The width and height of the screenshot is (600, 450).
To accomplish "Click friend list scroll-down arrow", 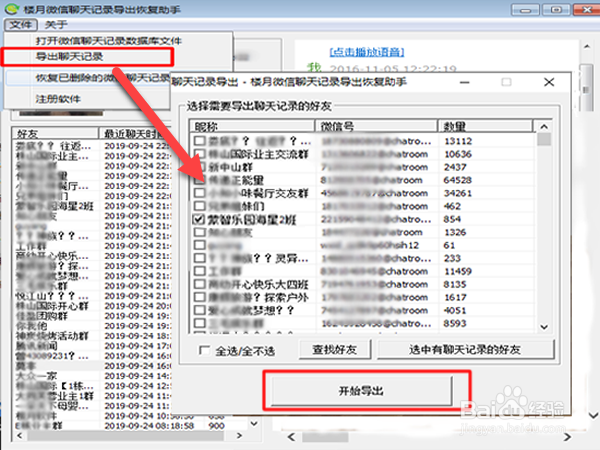I will pos(254,424).
